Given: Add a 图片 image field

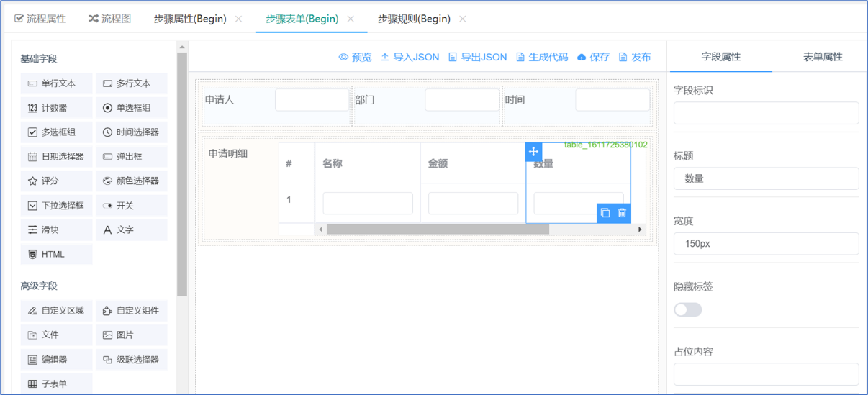Looking at the screenshot, I should point(132,335).
